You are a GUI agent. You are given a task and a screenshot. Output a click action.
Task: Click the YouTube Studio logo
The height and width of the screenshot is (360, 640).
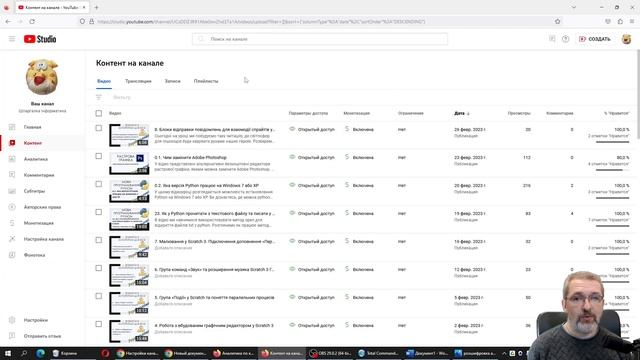pos(40,39)
